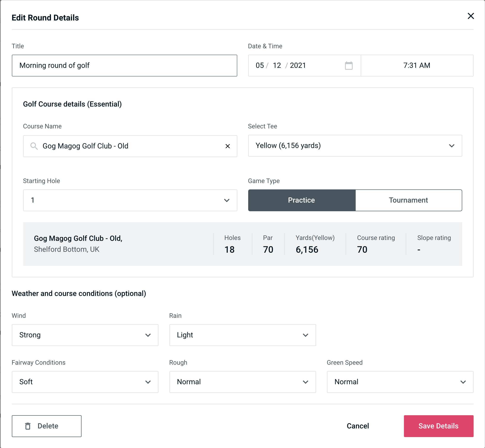Click the dropdown chevron for Wind condition
The image size is (485, 448).
coord(148,335)
